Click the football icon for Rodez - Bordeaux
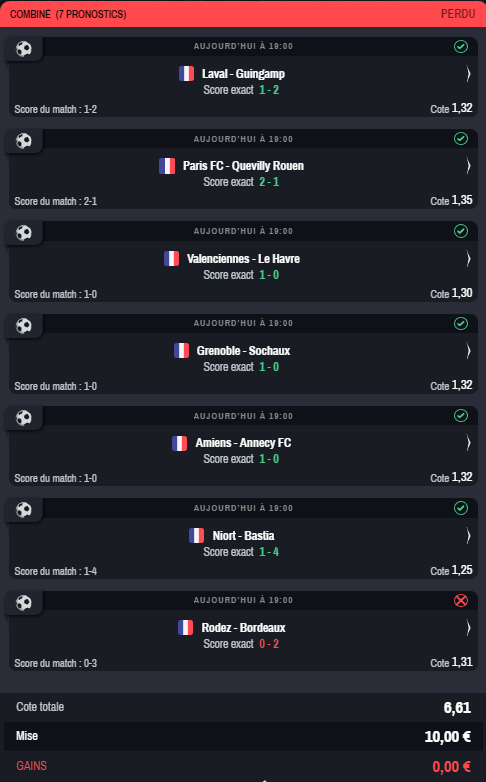 [x=23, y=602]
